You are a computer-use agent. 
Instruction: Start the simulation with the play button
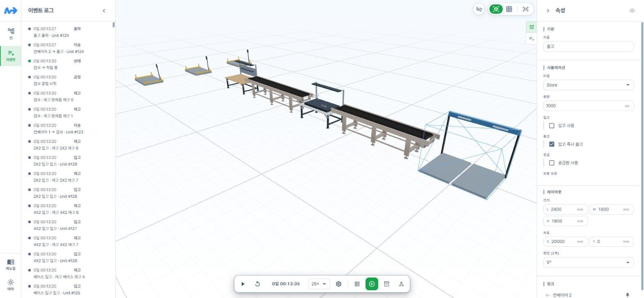click(243, 284)
